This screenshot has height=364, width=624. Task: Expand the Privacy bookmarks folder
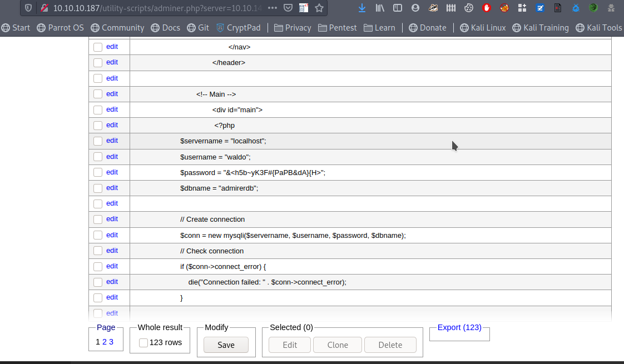click(x=292, y=28)
